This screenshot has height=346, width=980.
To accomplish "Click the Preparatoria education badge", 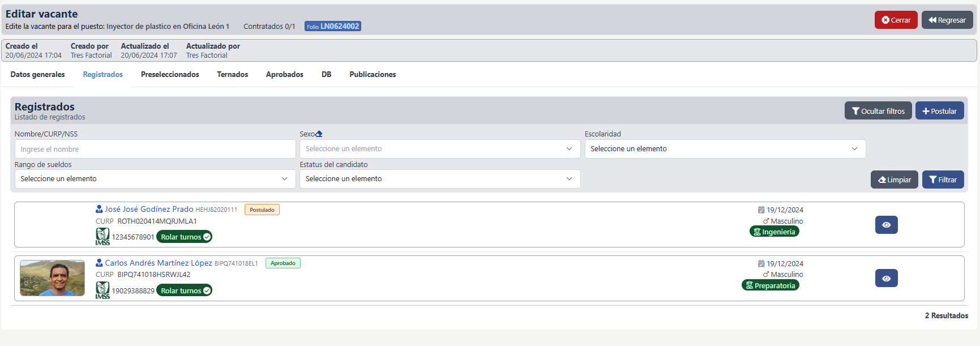I will 771,285.
